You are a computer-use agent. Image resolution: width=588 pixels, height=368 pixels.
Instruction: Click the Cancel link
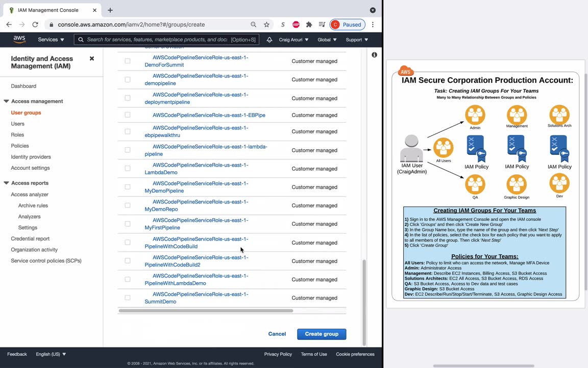coord(277,334)
